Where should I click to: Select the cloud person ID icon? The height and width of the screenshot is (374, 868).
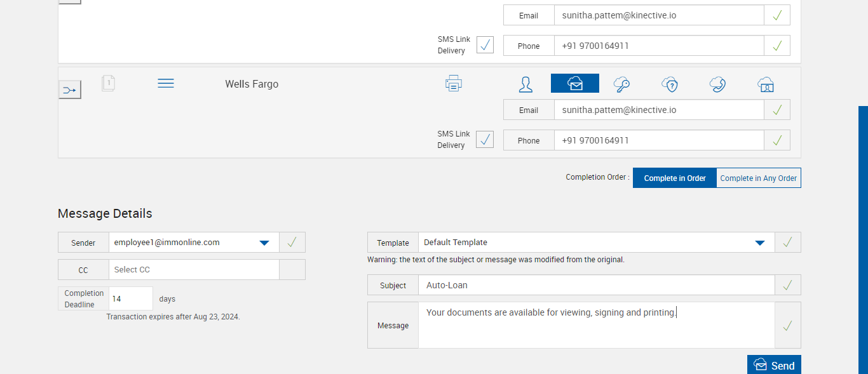click(x=766, y=84)
